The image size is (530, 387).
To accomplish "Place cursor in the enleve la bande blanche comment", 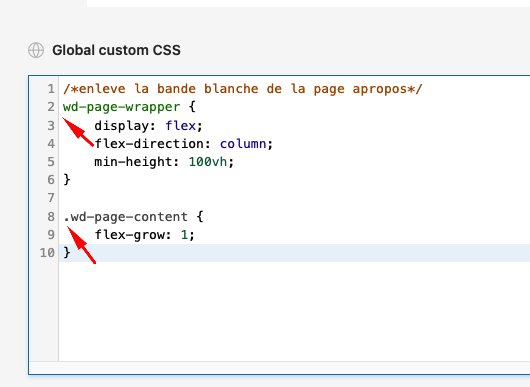I will pos(243,89).
